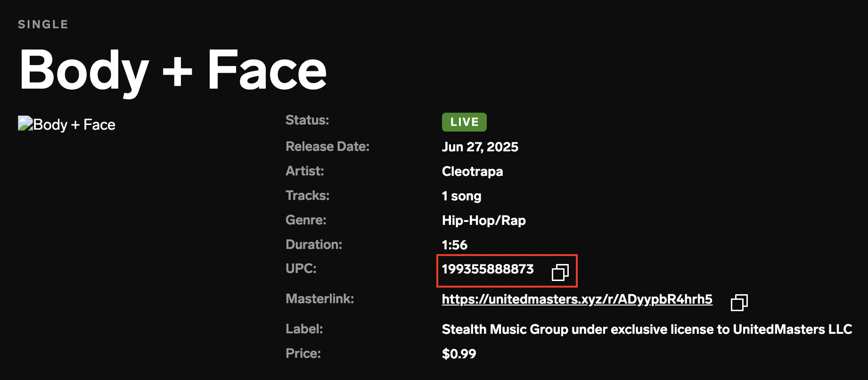Click the Status field label
Viewport: 868px width, 380px height.
coord(307,120)
